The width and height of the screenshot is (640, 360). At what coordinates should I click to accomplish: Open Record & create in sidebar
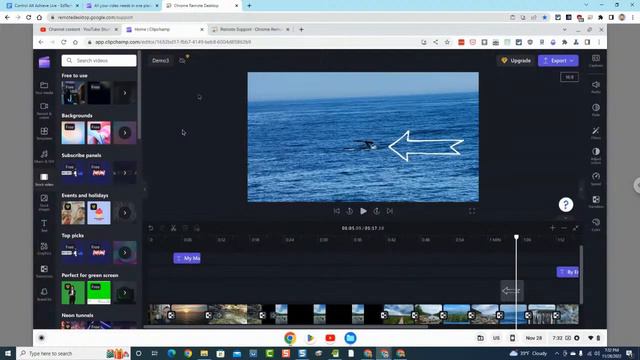pyautogui.click(x=44, y=110)
